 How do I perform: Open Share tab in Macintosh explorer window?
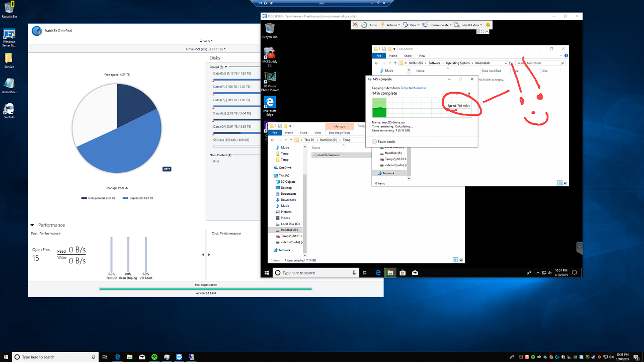pos(408,56)
